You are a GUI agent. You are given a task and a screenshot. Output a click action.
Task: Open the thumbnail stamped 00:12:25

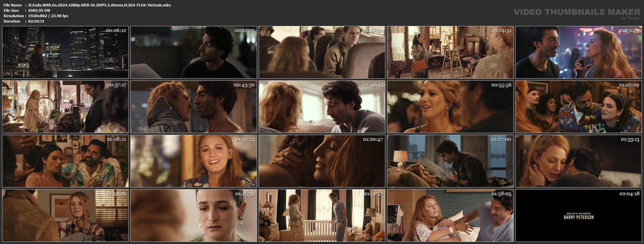pyautogui.click(x=194, y=52)
